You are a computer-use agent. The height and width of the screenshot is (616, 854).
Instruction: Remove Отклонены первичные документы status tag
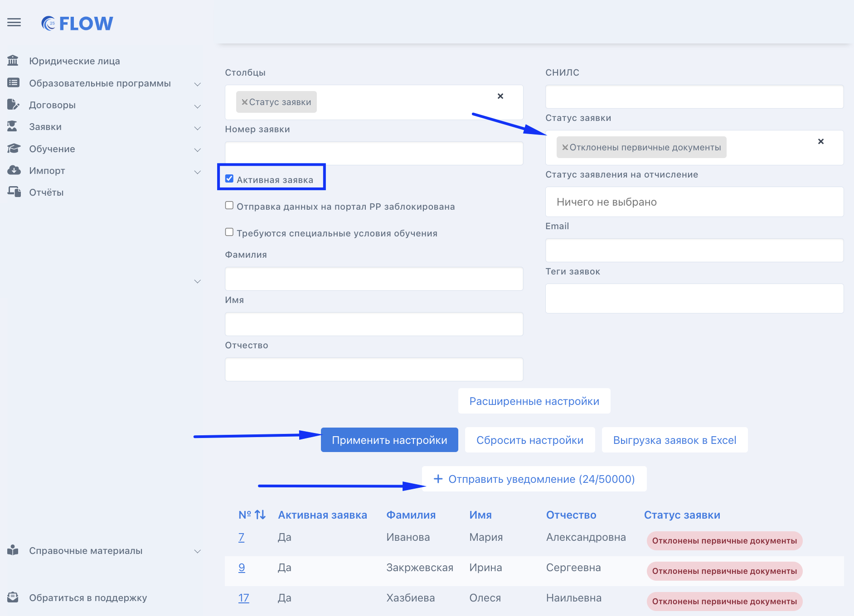(x=565, y=147)
